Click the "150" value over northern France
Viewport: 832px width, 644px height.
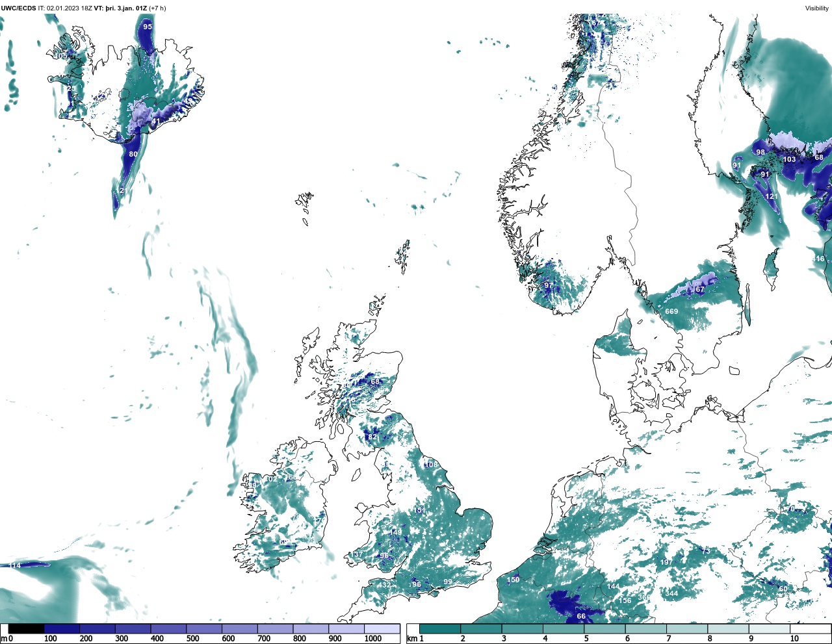513,580
